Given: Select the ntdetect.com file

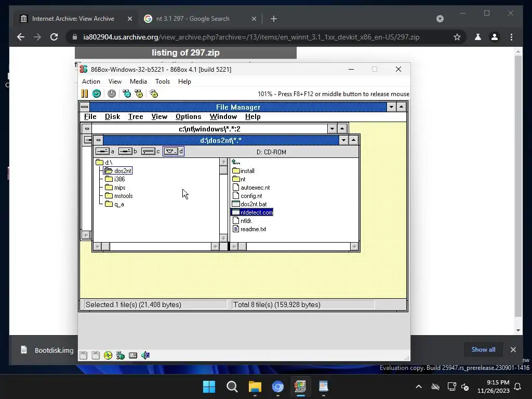Looking at the screenshot, I should click(252, 212).
